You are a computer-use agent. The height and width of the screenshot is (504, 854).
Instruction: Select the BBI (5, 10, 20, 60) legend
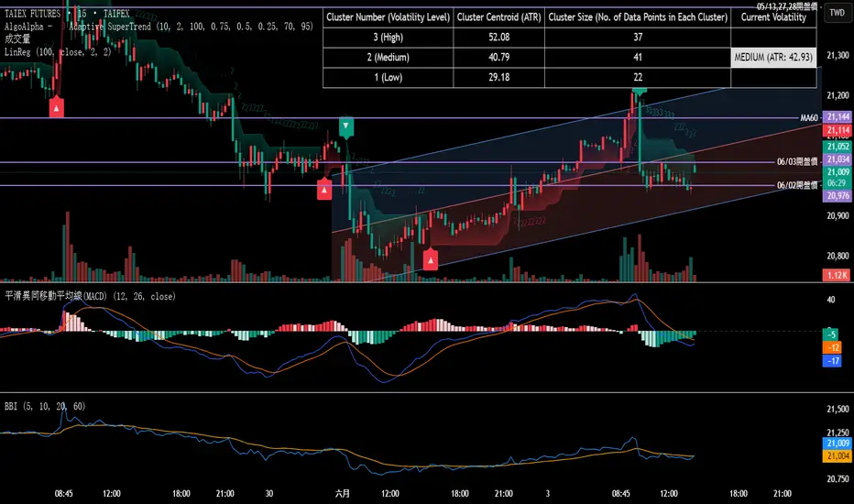pos(45,406)
